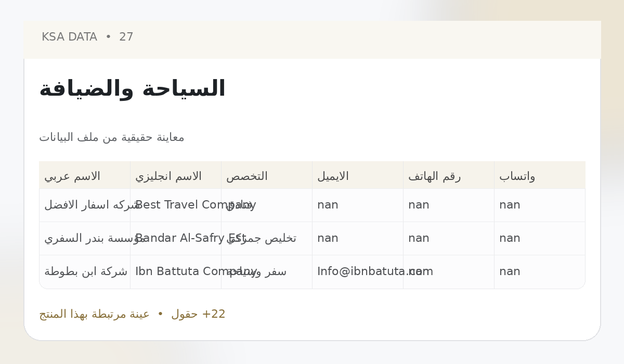Select the phone "nan" in Bandar Al-Safry row

click(x=449, y=239)
